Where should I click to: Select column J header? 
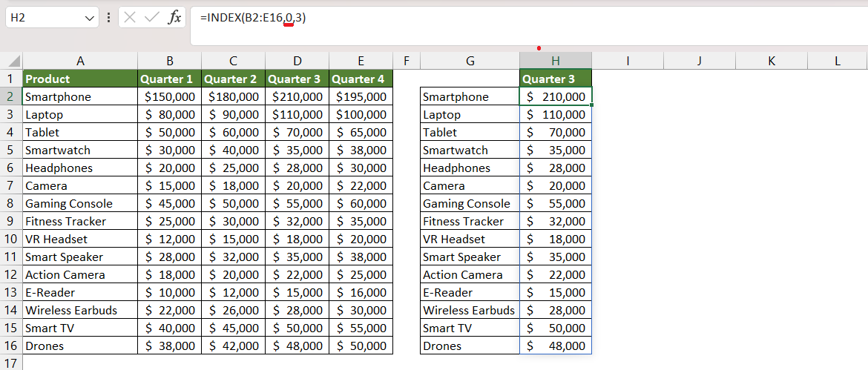[699, 61]
